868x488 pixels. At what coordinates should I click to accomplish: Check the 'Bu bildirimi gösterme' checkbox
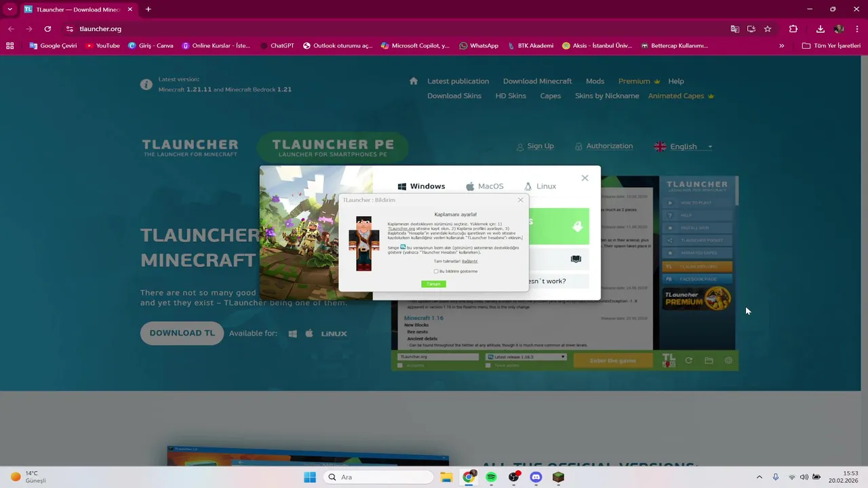click(x=436, y=271)
